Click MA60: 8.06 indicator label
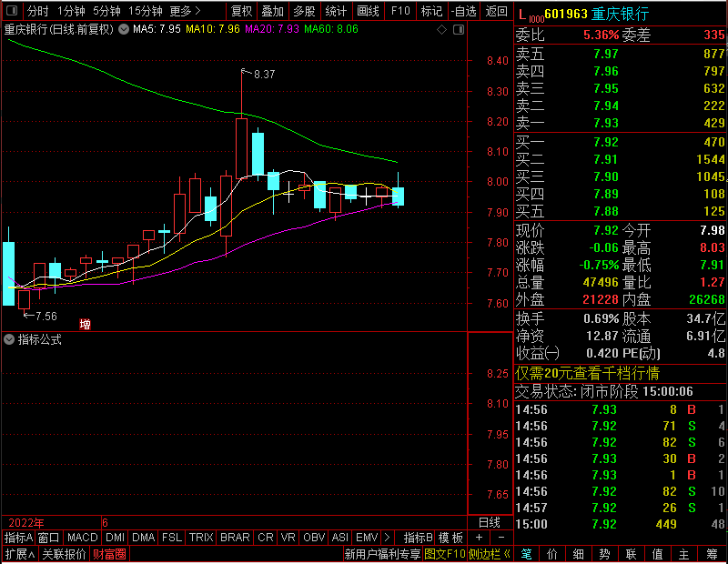 (331, 29)
